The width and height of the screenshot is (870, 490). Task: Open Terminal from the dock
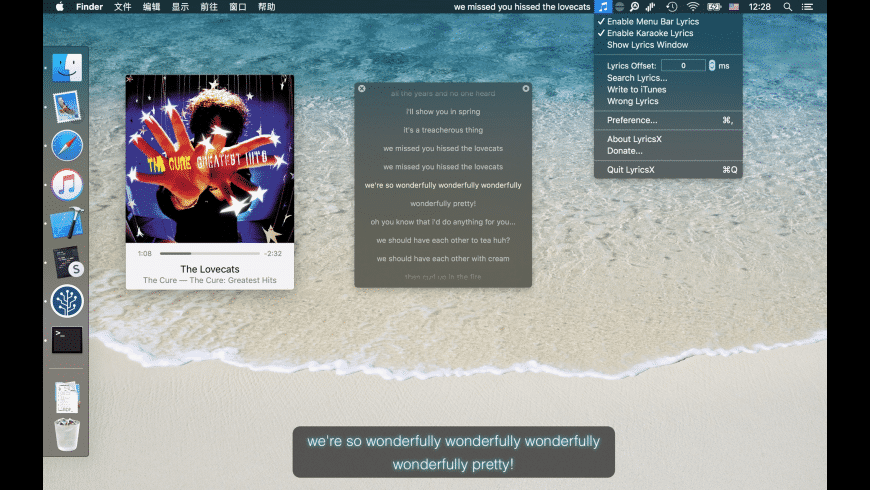coord(67,340)
